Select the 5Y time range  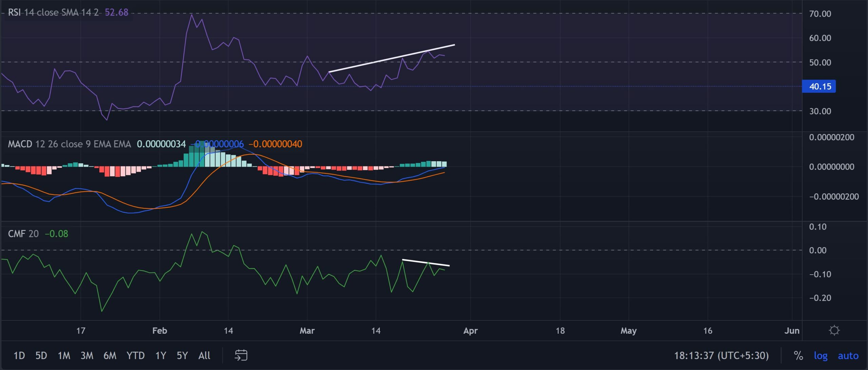[182, 355]
